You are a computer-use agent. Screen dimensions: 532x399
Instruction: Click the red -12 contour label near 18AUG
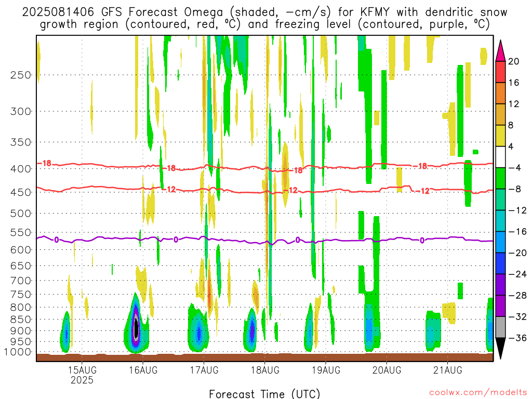pyautogui.click(x=290, y=190)
